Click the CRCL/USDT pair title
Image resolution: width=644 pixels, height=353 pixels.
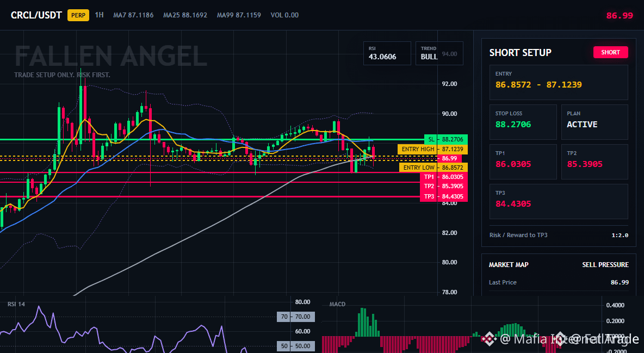click(x=36, y=15)
